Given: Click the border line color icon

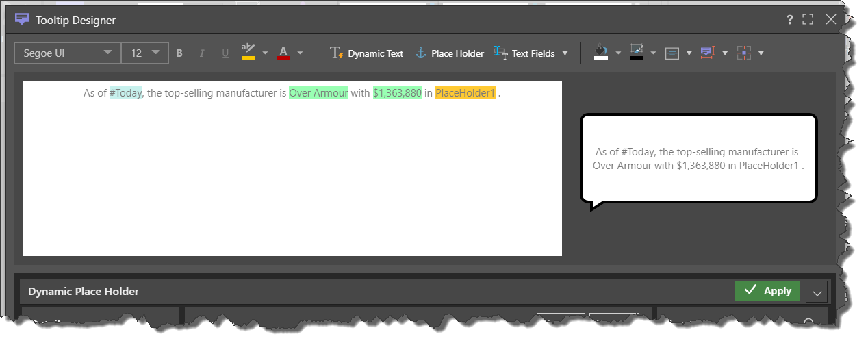Looking at the screenshot, I should (x=637, y=52).
